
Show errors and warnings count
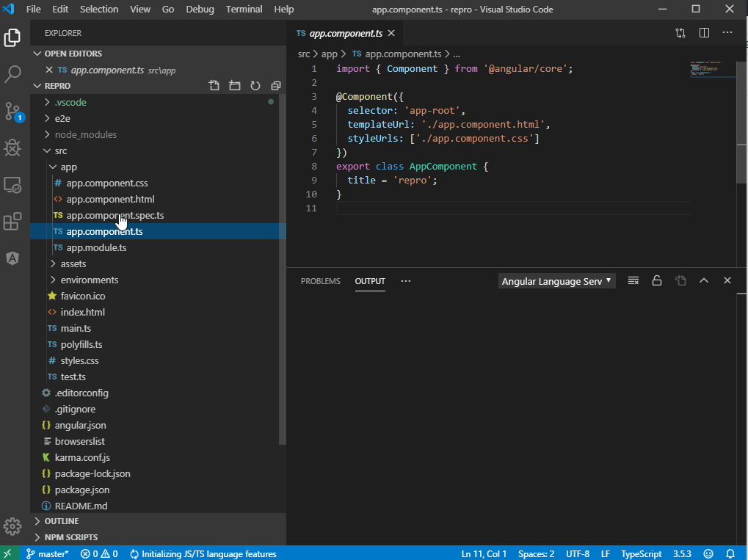[99, 554]
